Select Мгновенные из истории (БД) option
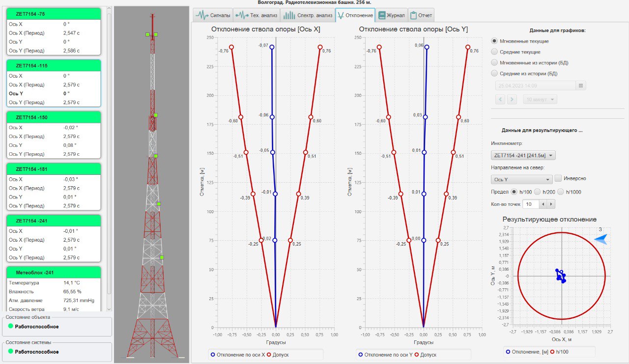This screenshot has height=364, width=629. [495, 62]
